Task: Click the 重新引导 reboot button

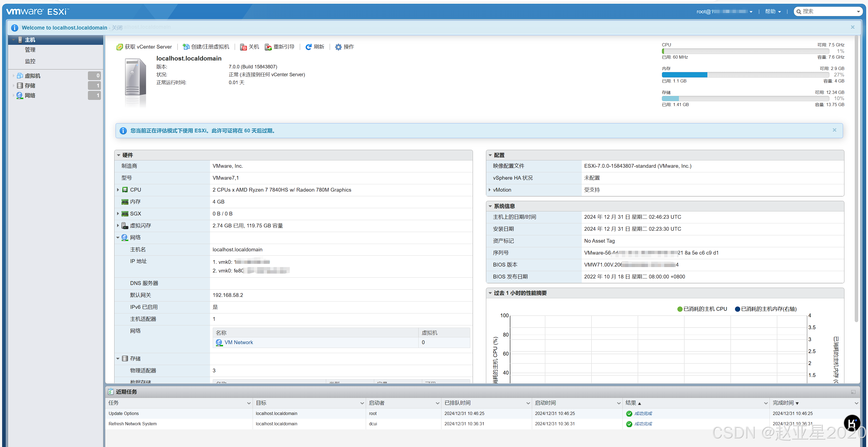Action: (280, 47)
